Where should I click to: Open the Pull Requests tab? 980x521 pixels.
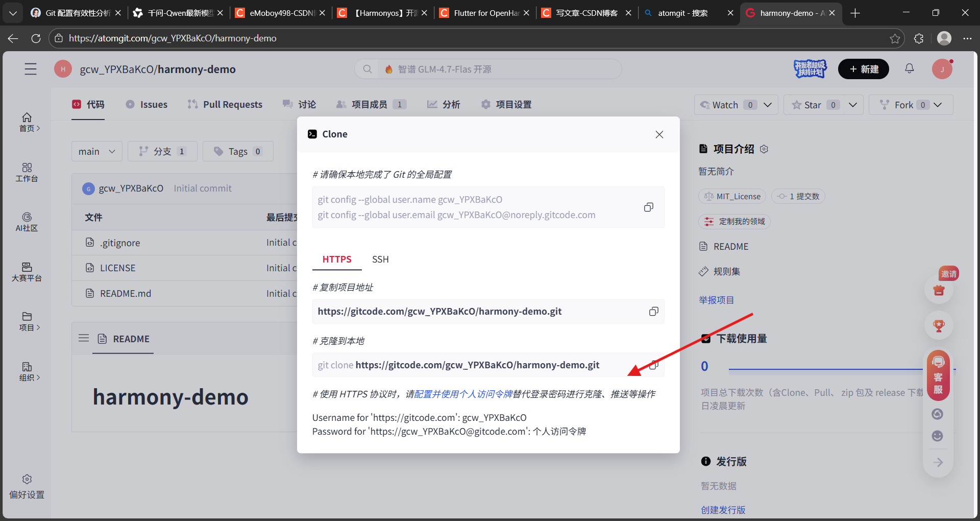(232, 104)
